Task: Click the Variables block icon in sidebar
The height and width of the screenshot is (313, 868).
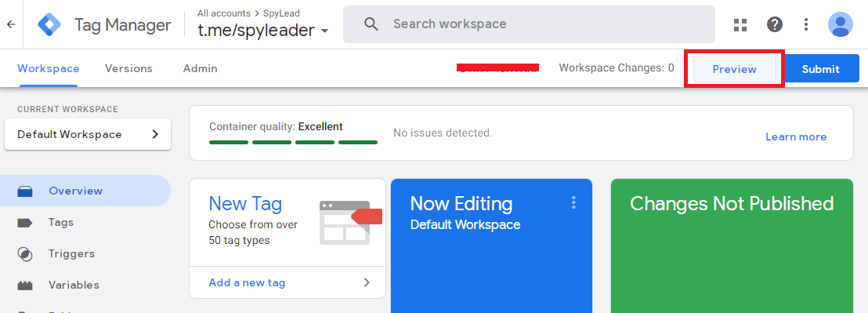Action: 26,286
